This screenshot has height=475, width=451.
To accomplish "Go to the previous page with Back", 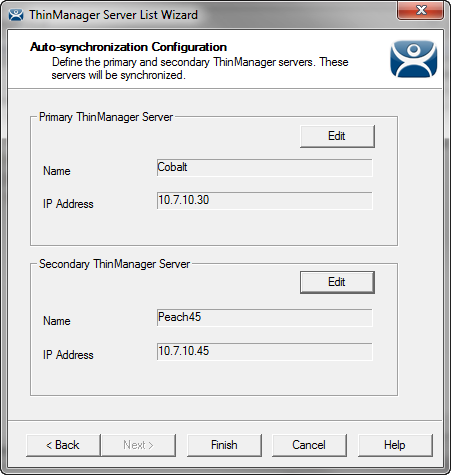I will [x=63, y=445].
